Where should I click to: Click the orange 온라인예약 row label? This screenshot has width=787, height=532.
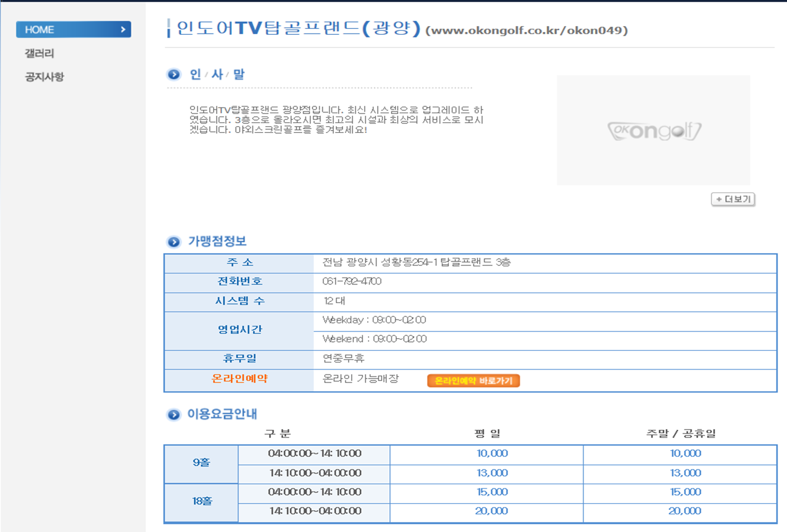(x=240, y=379)
